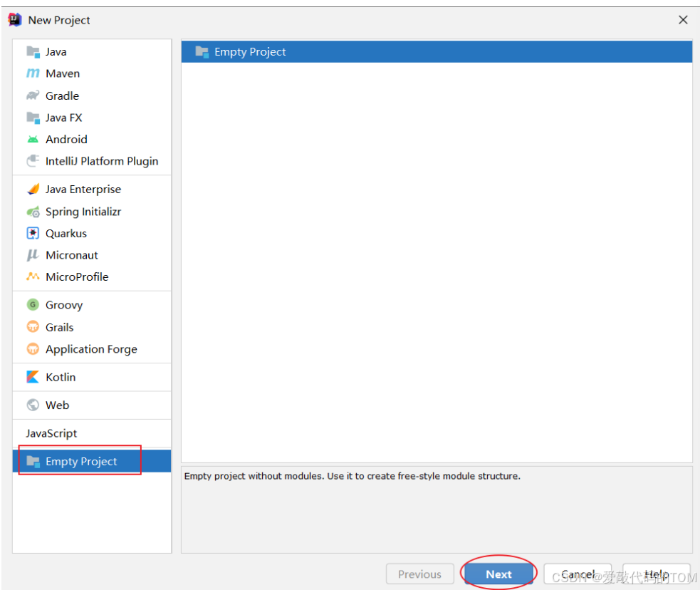Select the Grails entry
The image size is (700, 590).
click(x=59, y=327)
